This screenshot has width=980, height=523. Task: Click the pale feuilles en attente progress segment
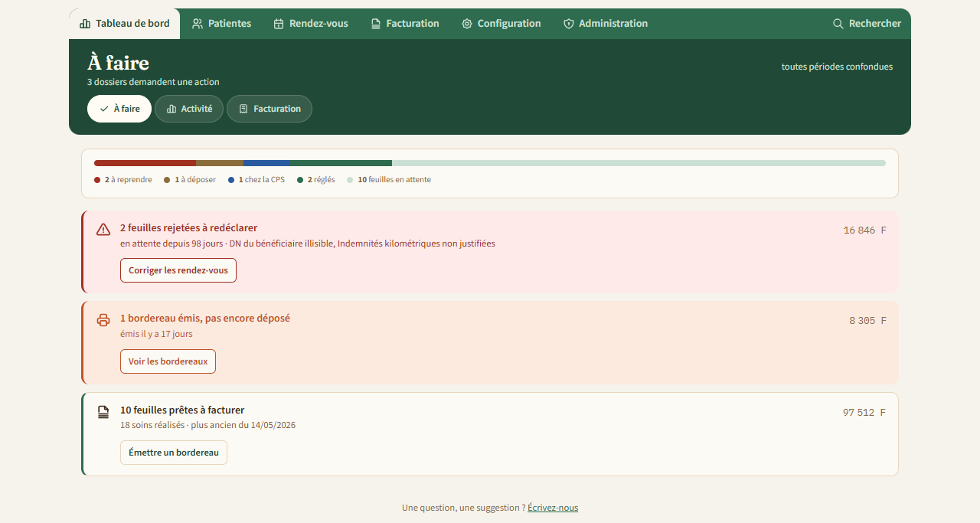(x=639, y=163)
